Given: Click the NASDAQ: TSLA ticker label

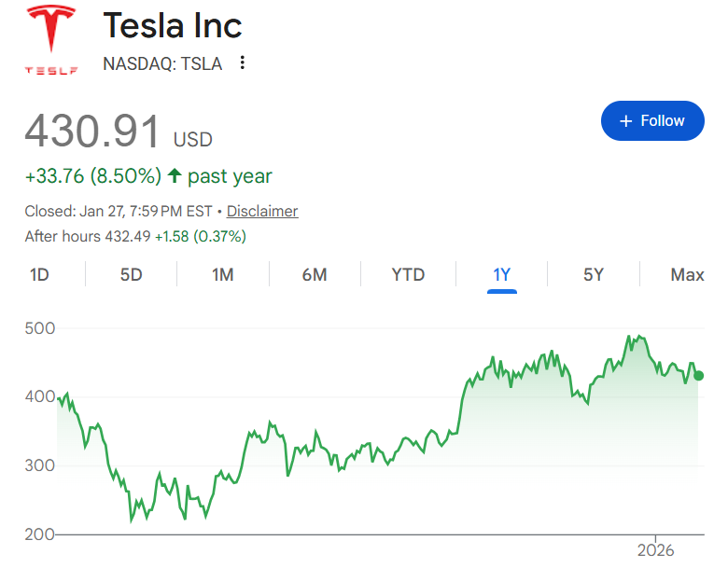Looking at the screenshot, I should click(162, 64).
